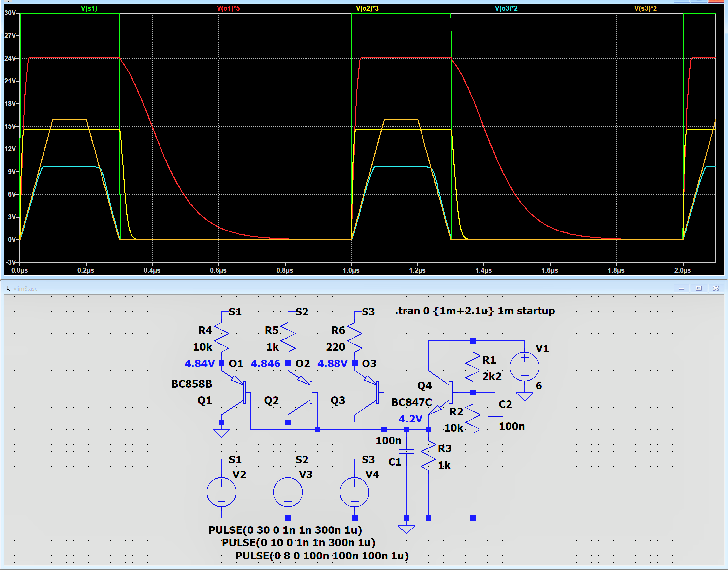Click the V(s1) trace label
The height and width of the screenshot is (570, 728).
click(x=89, y=8)
